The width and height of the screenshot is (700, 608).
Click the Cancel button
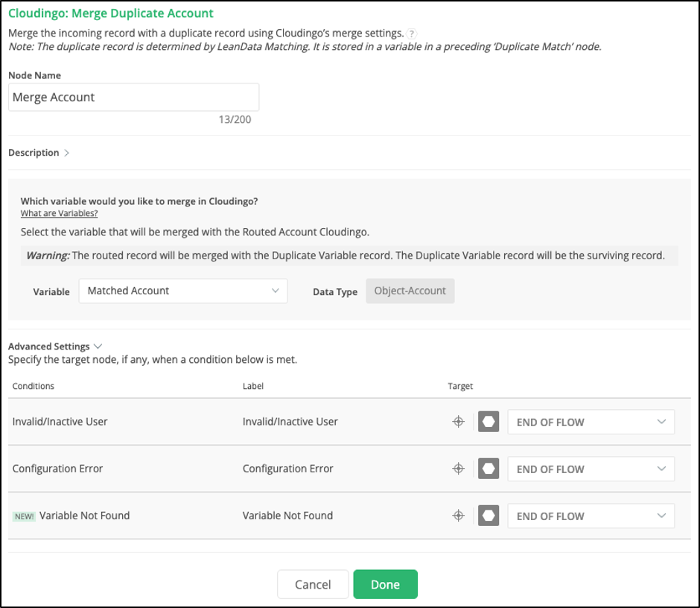tap(313, 584)
